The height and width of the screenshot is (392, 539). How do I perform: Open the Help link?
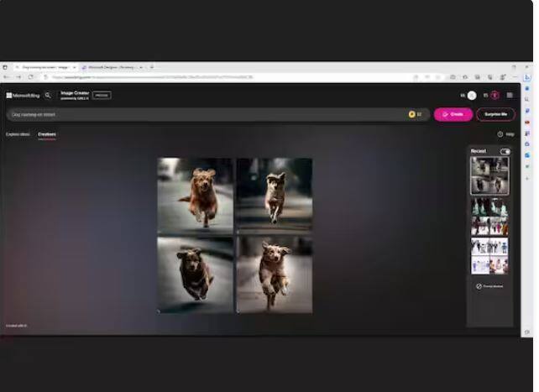click(506, 134)
